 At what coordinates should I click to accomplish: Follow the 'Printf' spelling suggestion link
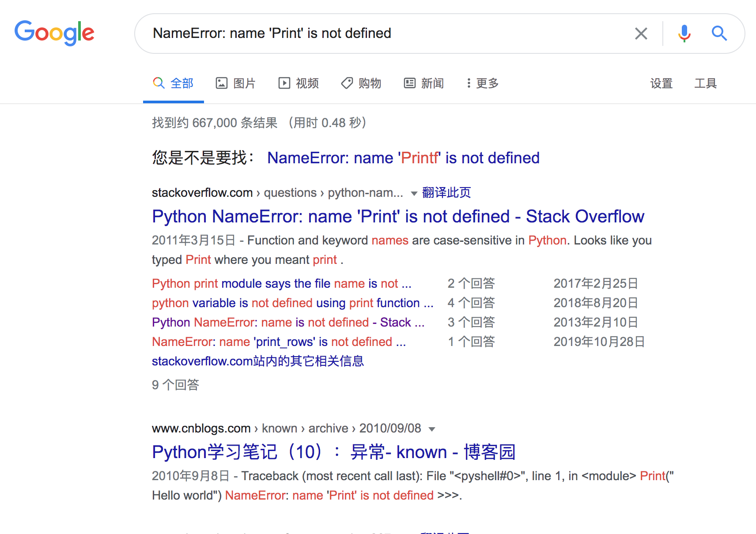click(403, 158)
